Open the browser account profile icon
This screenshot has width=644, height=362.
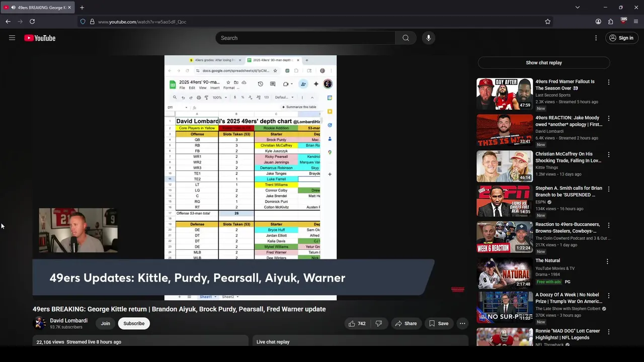click(x=598, y=22)
